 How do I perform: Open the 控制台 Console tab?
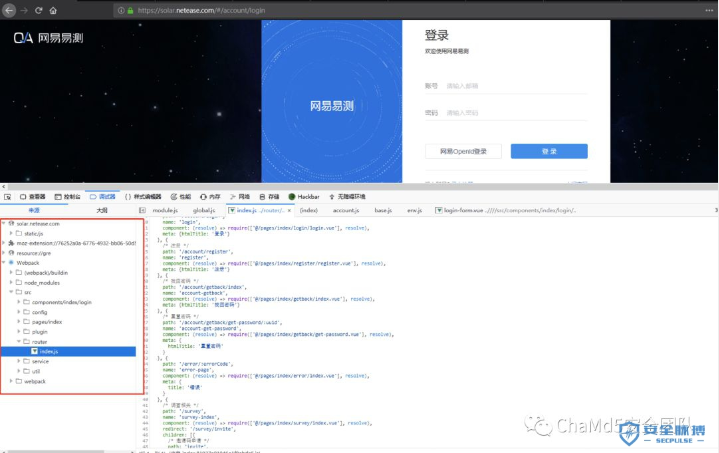67,197
